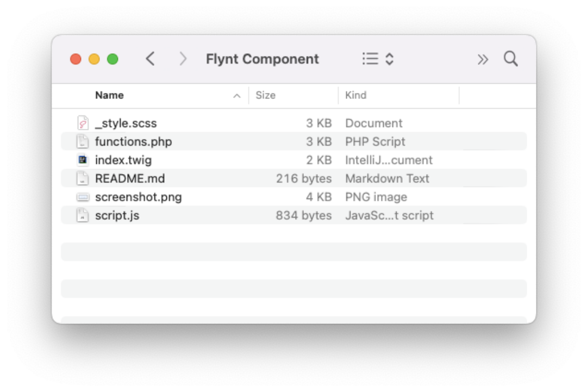The width and height of the screenshot is (587, 392).
Task: Click the screenshot.png thumbnail icon
Action: (x=83, y=197)
